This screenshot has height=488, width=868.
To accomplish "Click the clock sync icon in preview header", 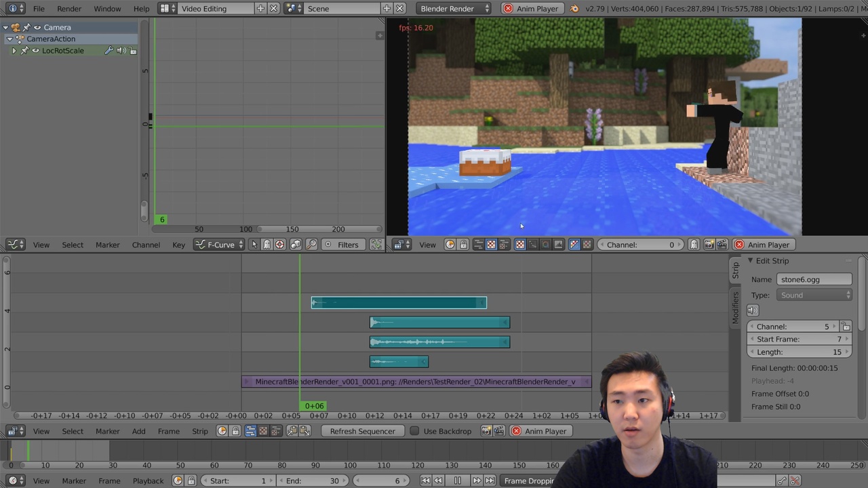I will (450, 245).
